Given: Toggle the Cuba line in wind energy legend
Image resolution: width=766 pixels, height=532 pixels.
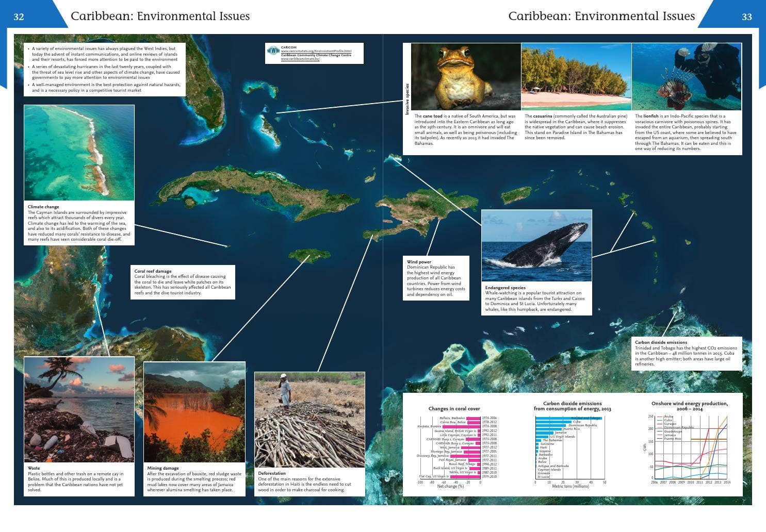Looking at the screenshot, I should click(669, 420).
